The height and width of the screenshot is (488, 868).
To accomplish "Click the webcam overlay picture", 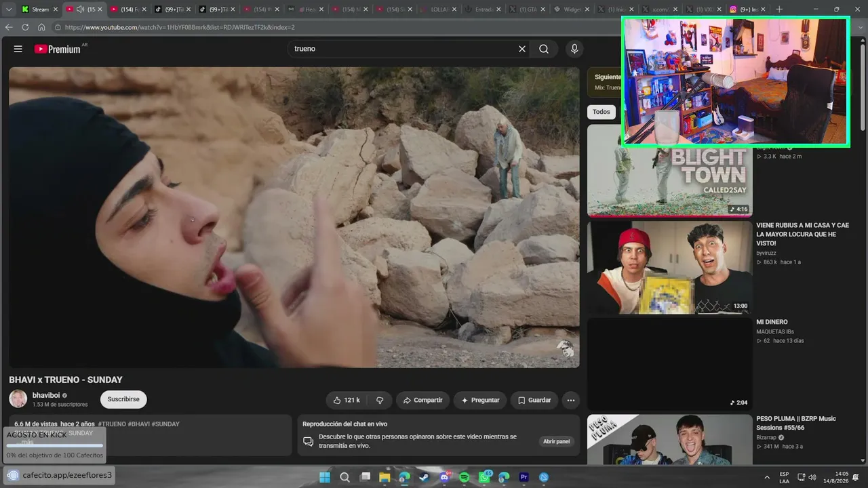I will click(x=735, y=81).
